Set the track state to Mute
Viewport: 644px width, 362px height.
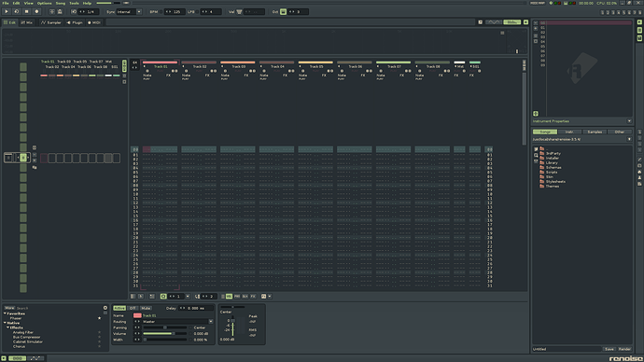[x=146, y=308]
